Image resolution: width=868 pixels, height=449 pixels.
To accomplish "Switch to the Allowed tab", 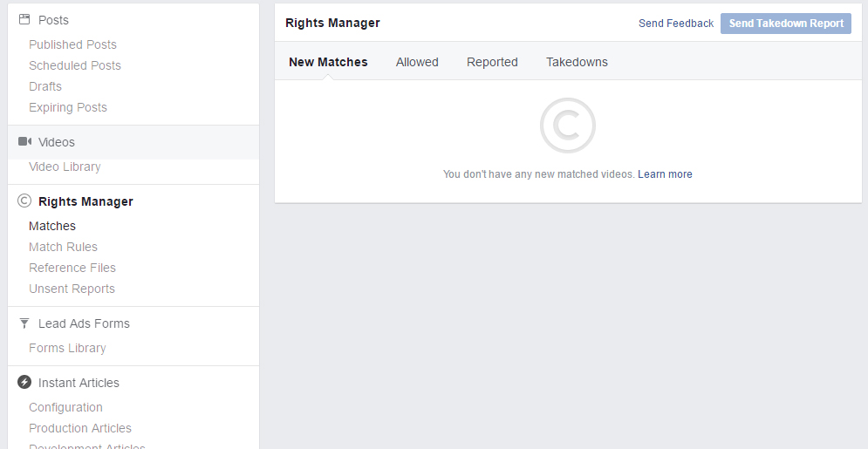I will pos(417,62).
